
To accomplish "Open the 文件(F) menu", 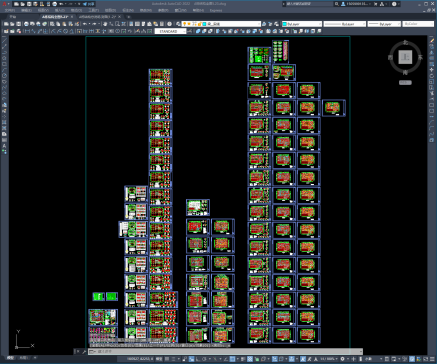I will click(x=9, y=10).
